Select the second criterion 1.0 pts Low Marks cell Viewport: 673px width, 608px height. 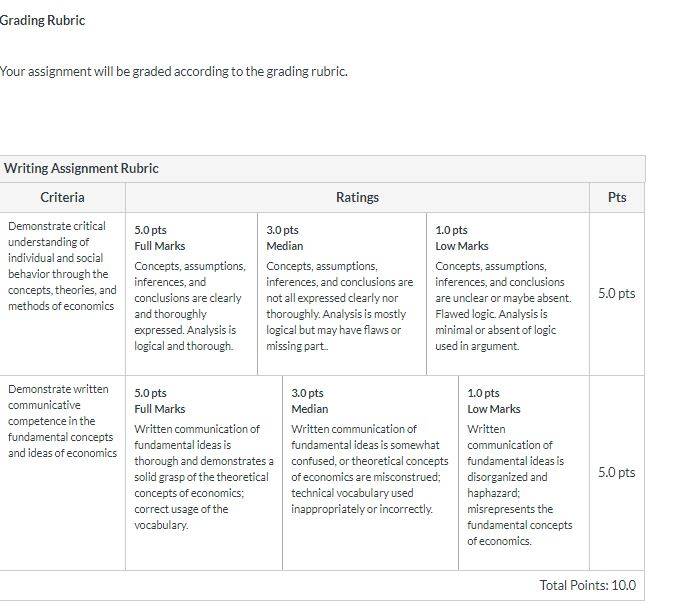[524, 473]
